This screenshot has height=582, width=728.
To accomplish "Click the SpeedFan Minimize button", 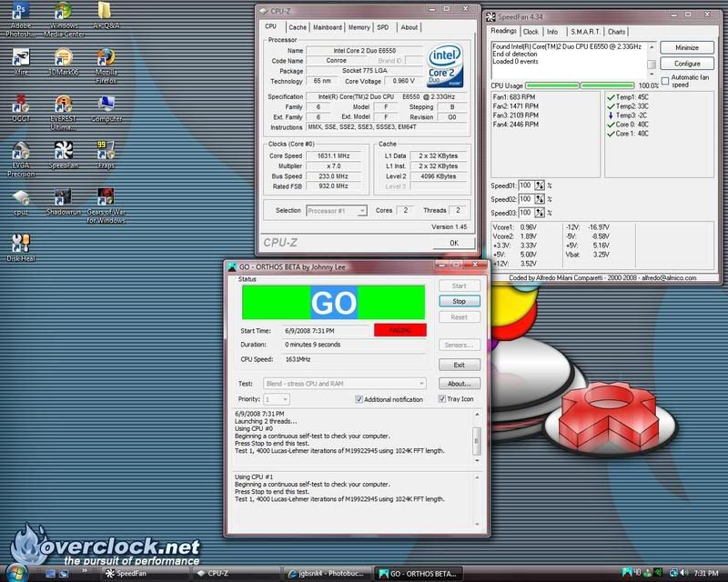I will tap(687, 47).
